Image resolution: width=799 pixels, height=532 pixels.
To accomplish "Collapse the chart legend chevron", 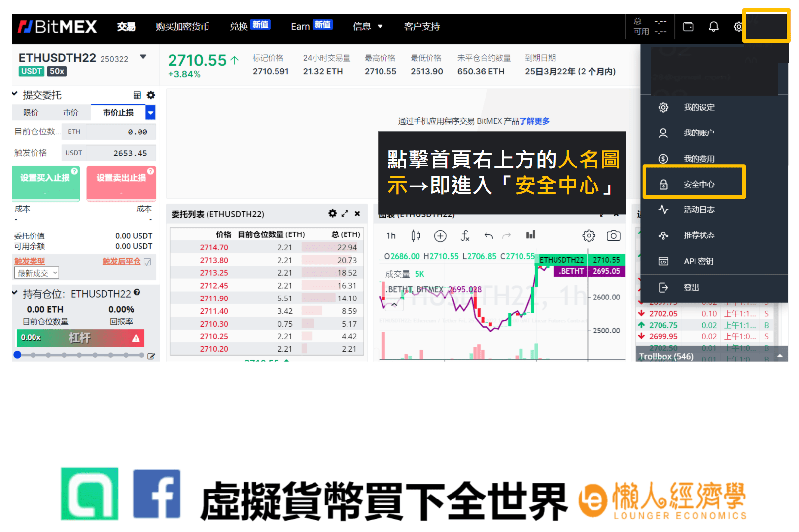I will 394,305.
